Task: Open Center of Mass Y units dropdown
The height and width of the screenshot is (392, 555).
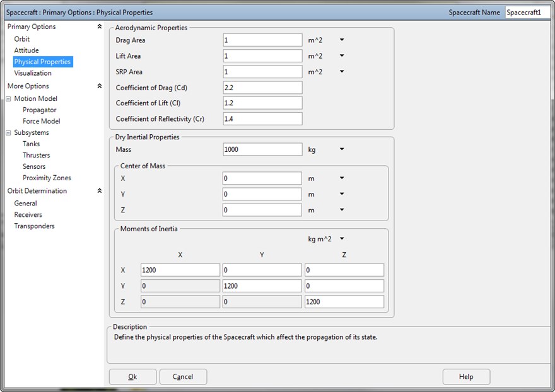Action: coord(342,194)
